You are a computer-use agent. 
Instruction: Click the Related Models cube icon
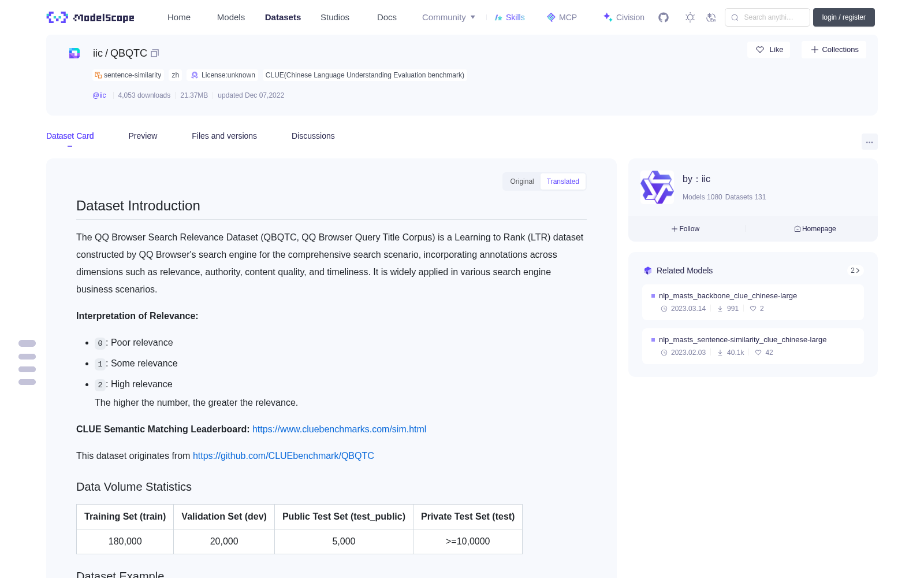(648, 271)
